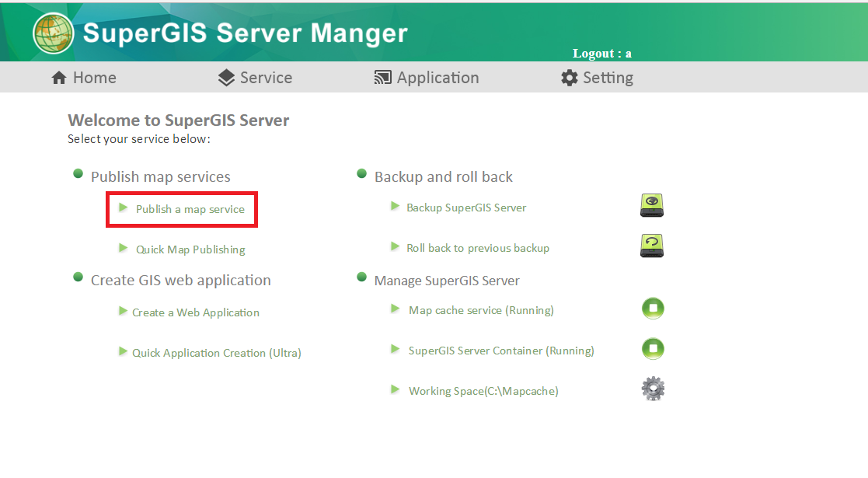Viewport: 868px width, 478px height.
Task: Click the SuperGIS Server Manger title
Action: coord(246,33)
